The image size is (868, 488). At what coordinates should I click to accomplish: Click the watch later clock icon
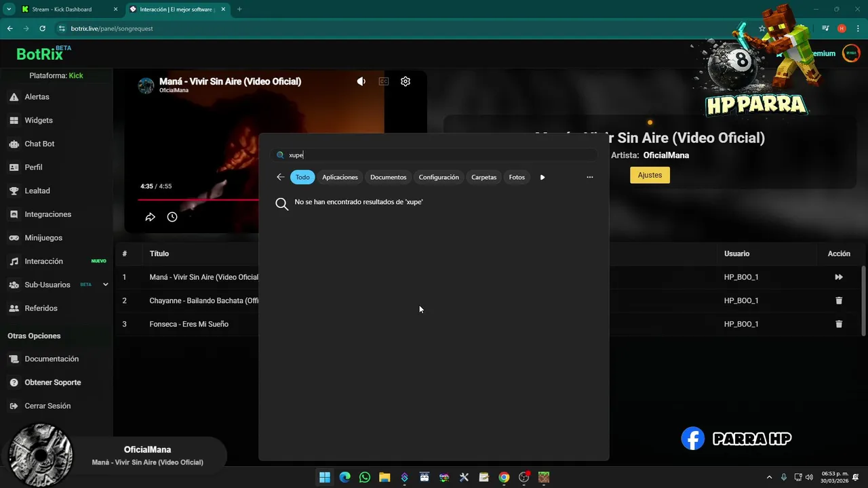(172, 217)
